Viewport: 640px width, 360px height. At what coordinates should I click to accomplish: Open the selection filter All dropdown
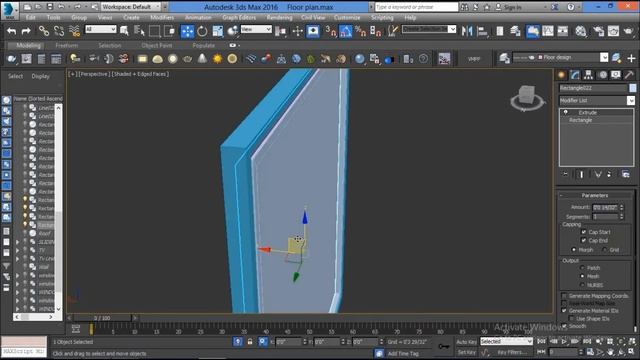pos(101,29)
